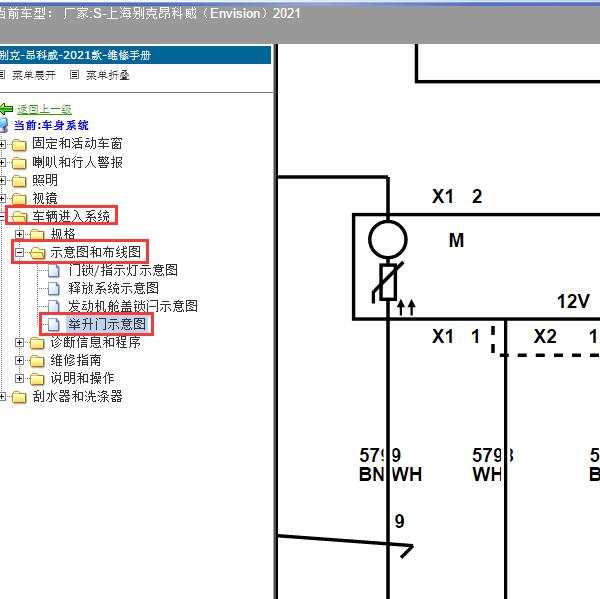The width and height of the screenshot is (600, 599).
Task: Click the motor M symbol in diagram
Action: pos(388,239)
